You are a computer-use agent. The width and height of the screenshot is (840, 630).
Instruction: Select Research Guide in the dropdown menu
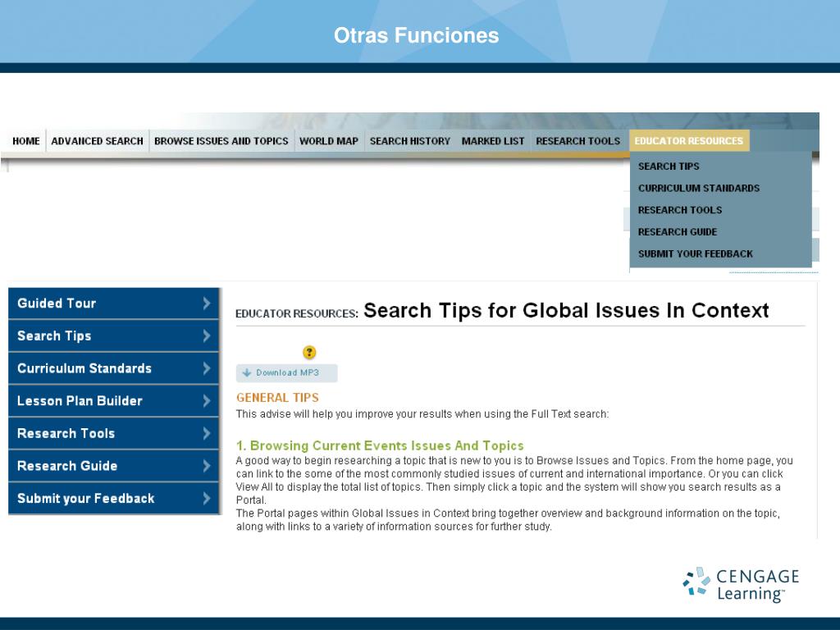coord(677,232)
